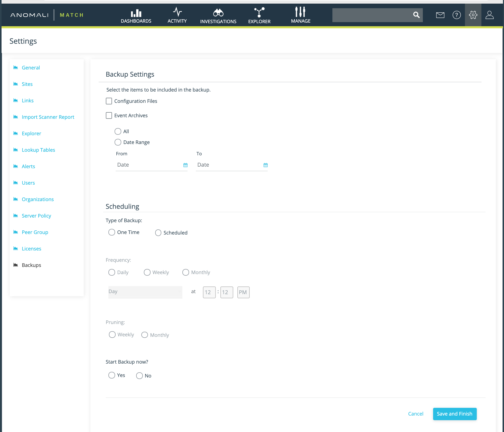Open the General settings section
Viewport: 504px width, 432px height.
point(31,68)
